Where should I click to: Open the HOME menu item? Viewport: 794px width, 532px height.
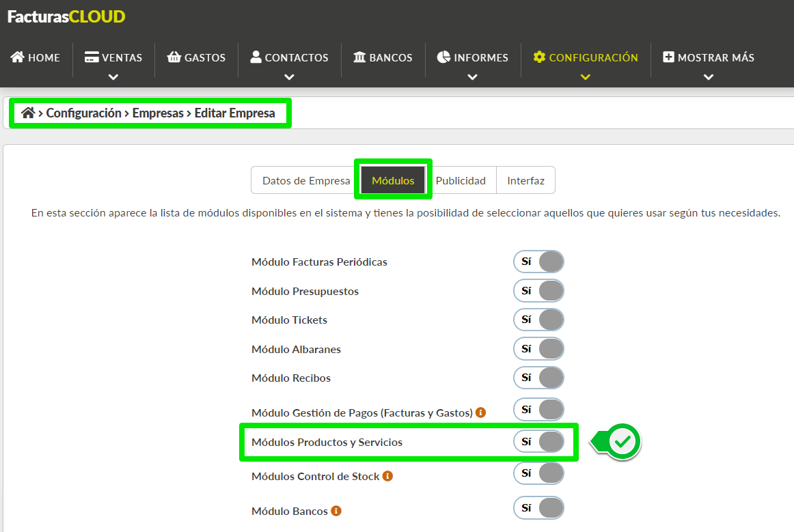pos(36,57)
